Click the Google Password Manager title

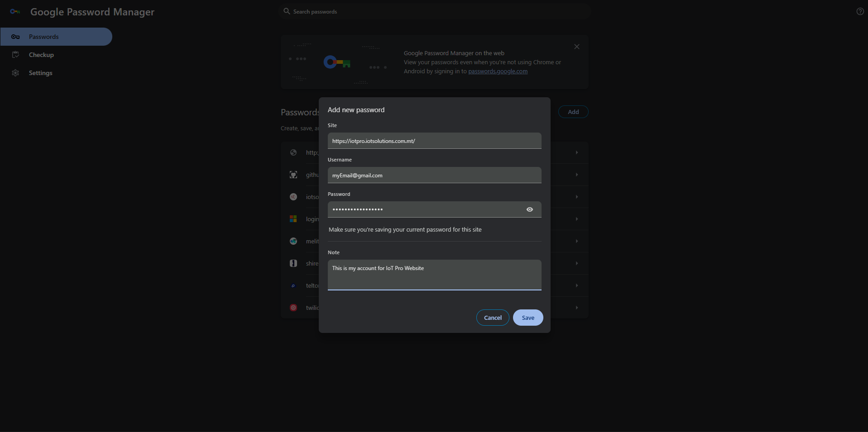click(92, 12)
